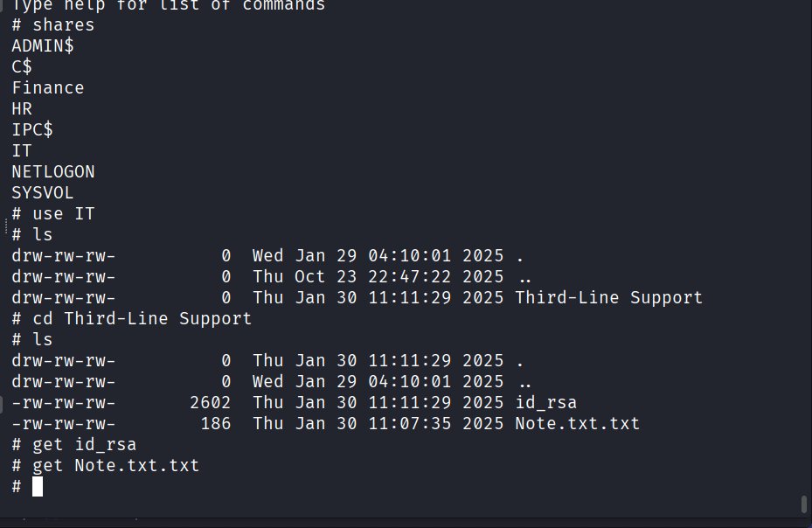Screen dimensions: 812x528
Task: Click the C$ share name
Action: coord(22,67)
